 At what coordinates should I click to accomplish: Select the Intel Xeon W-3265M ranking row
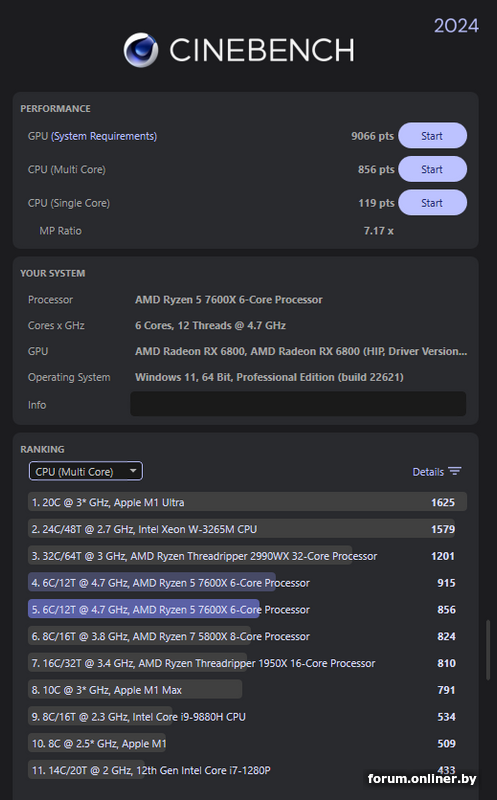pyautogui.click(x=247, y=529)
